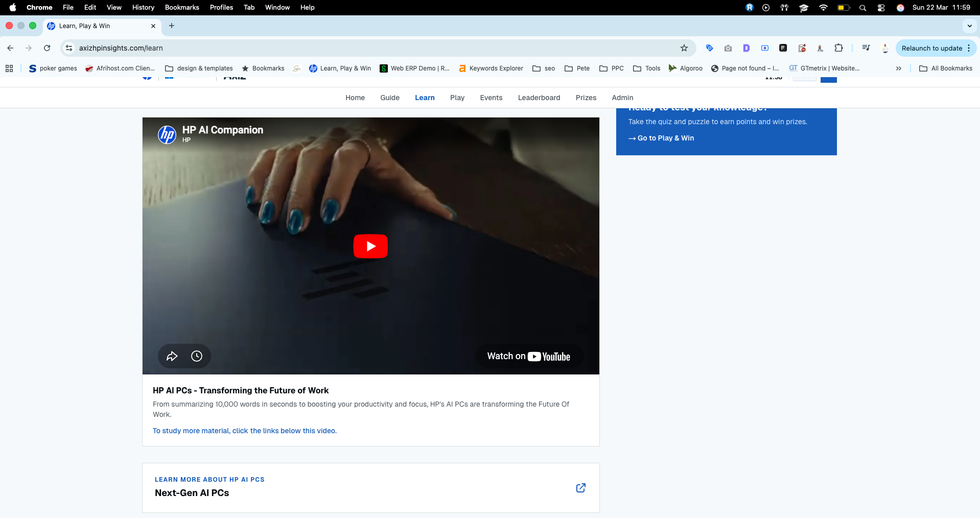This screenshot has height=518, width=980.
Task: Open the All Bookmarks folder
Action: point(946,68)
